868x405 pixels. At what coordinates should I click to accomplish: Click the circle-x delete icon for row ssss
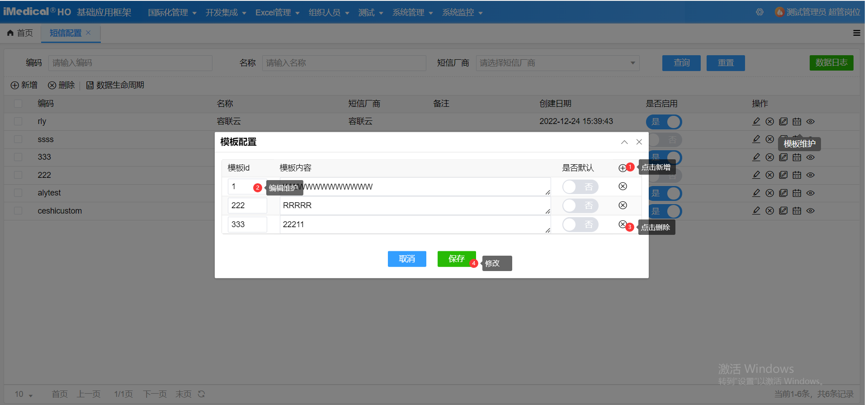[770, 139]
